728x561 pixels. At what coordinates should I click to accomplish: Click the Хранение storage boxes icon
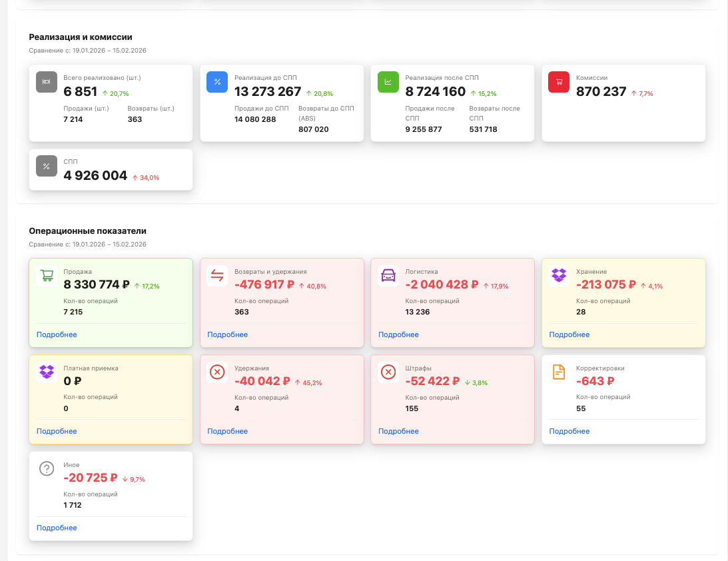[x=559, y=275]
